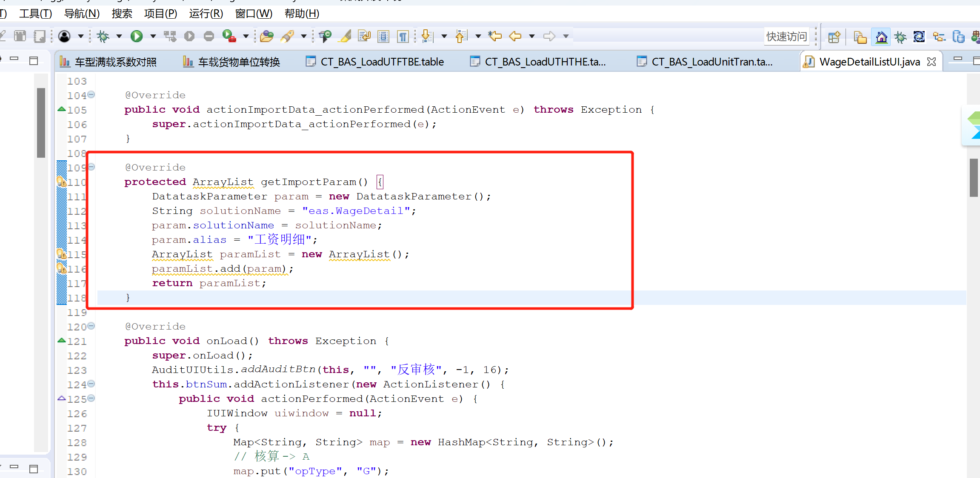The height and width of the screenshot is (478, 980).
Task: Toggle Block Selection Mode icon
Action: [x=383, y=37]
